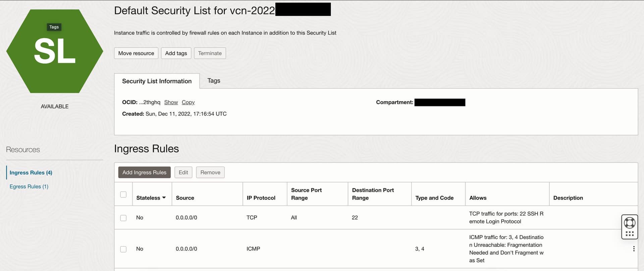Click the Compartment label
Viewport: 644px width, 271px height.
tap(394, 102)
